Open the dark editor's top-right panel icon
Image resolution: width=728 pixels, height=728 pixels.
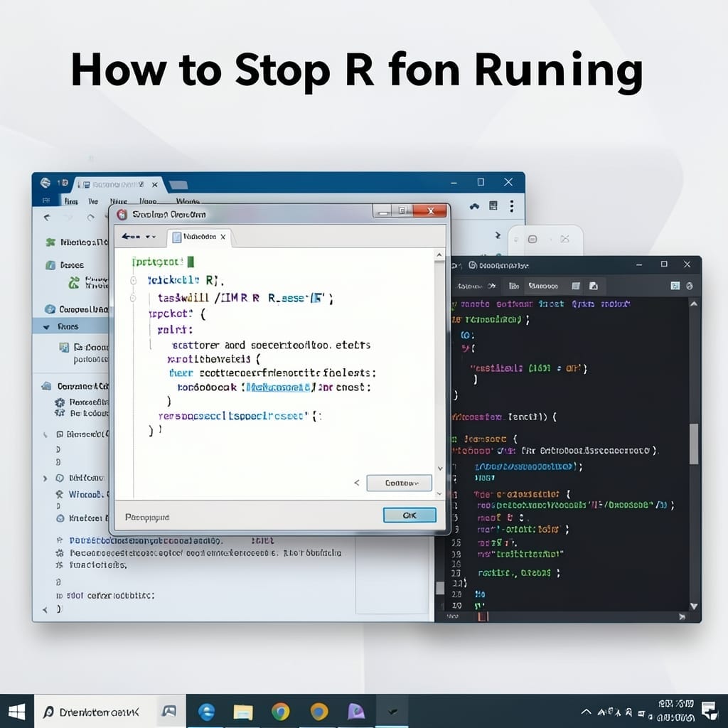675,286
